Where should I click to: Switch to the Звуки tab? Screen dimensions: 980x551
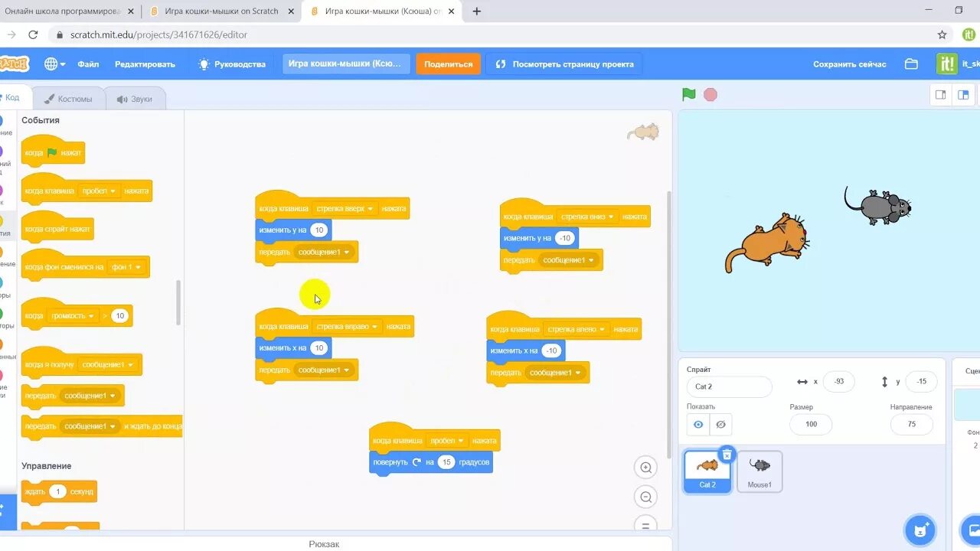[x=134, y=99]
